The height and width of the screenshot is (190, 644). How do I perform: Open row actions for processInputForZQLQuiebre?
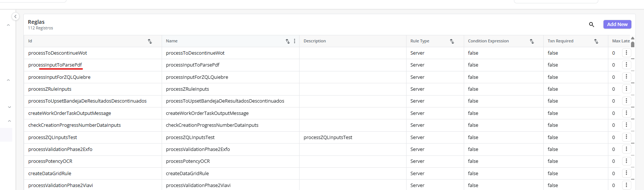[x=627, y=77]
